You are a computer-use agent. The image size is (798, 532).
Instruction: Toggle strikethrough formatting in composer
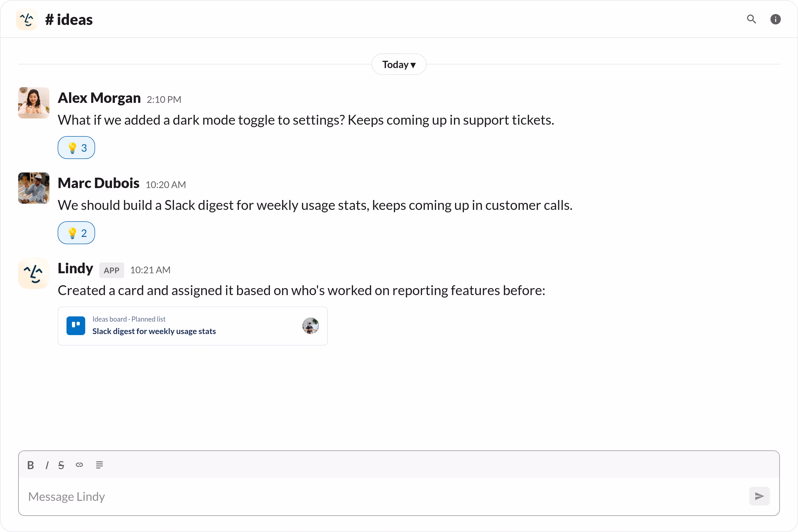(x=61, y=465)
